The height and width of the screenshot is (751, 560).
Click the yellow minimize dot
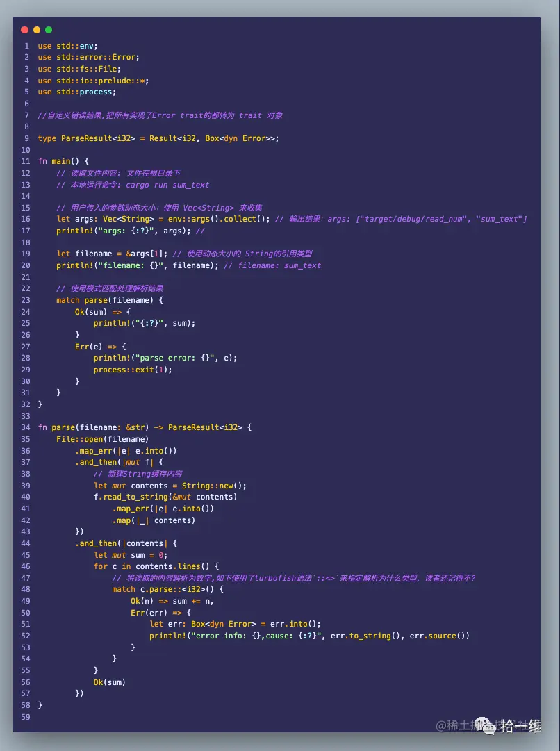point(37,30)
